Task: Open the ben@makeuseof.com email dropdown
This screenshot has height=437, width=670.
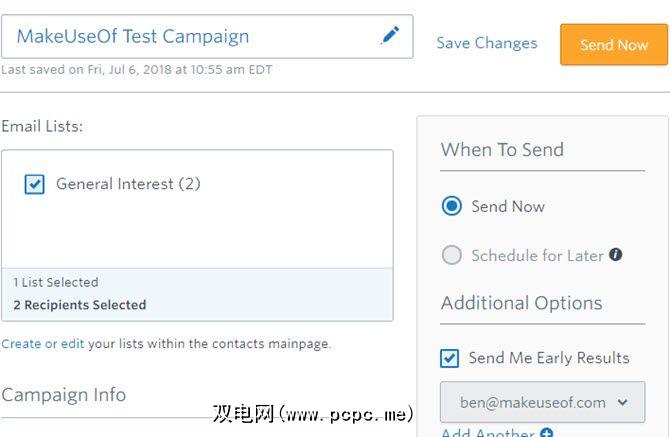Action: [542, 402]
